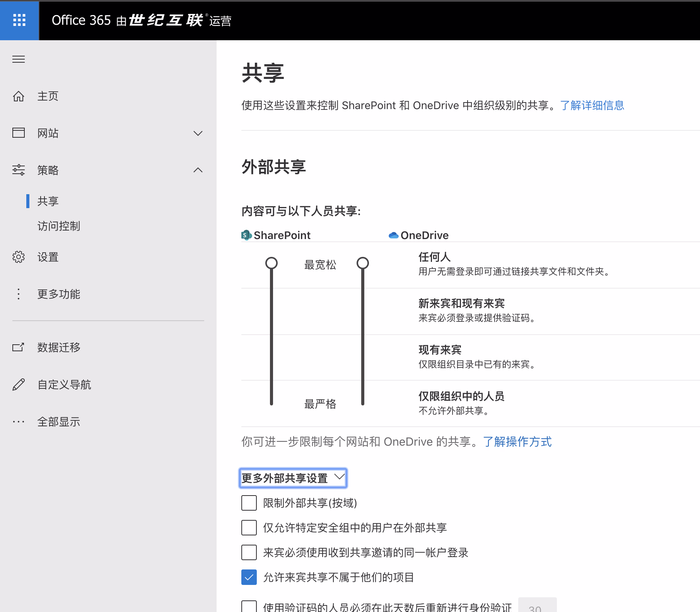
Task: Collapse the 策略 section chevron
Action: (198, 170)
